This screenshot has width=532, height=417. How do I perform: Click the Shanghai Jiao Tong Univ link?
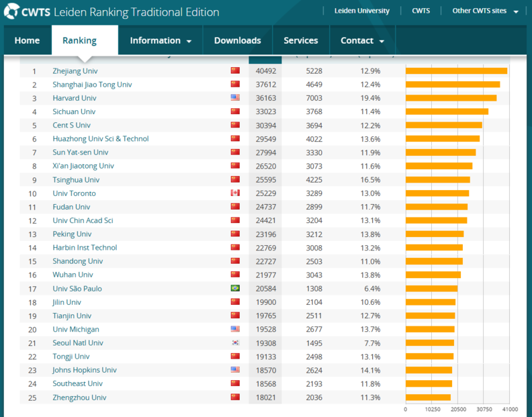[x=92, y=85]
